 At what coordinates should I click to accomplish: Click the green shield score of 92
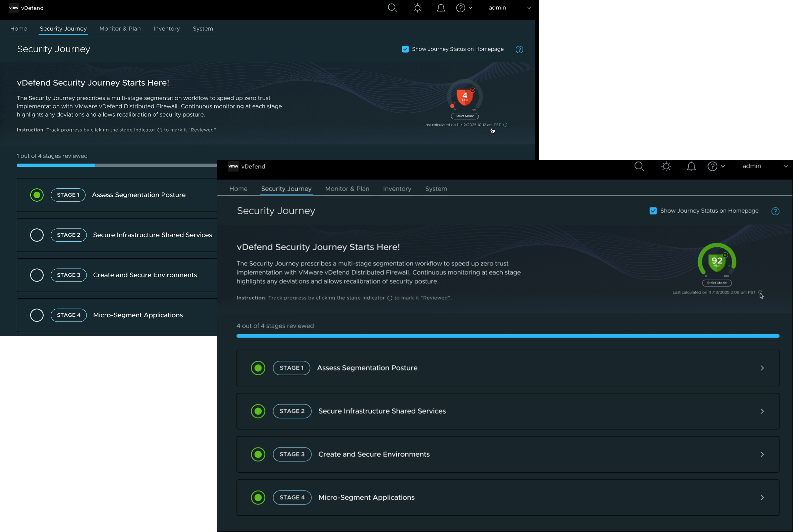717,261
